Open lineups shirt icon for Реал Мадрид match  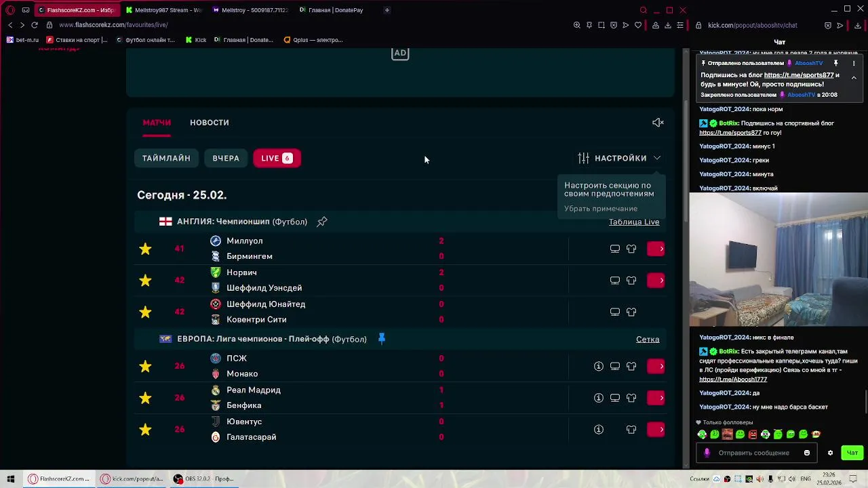pos(631,398)
